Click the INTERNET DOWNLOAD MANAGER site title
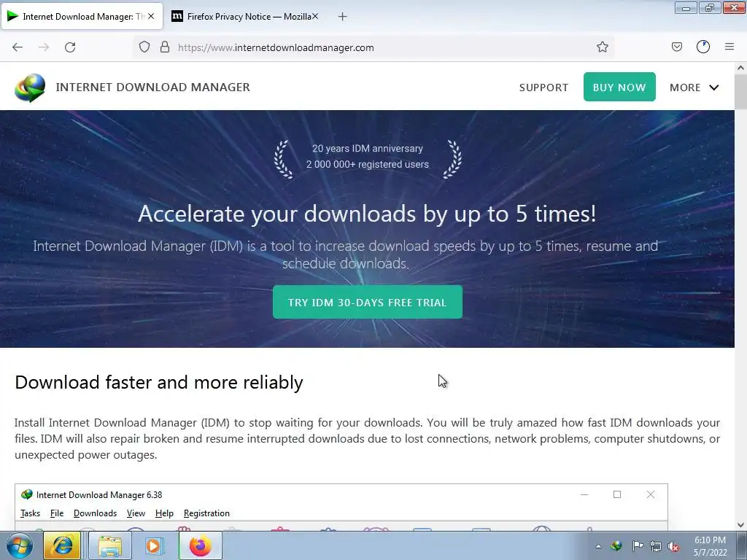The image size is (747, 560). click(153, 87)
